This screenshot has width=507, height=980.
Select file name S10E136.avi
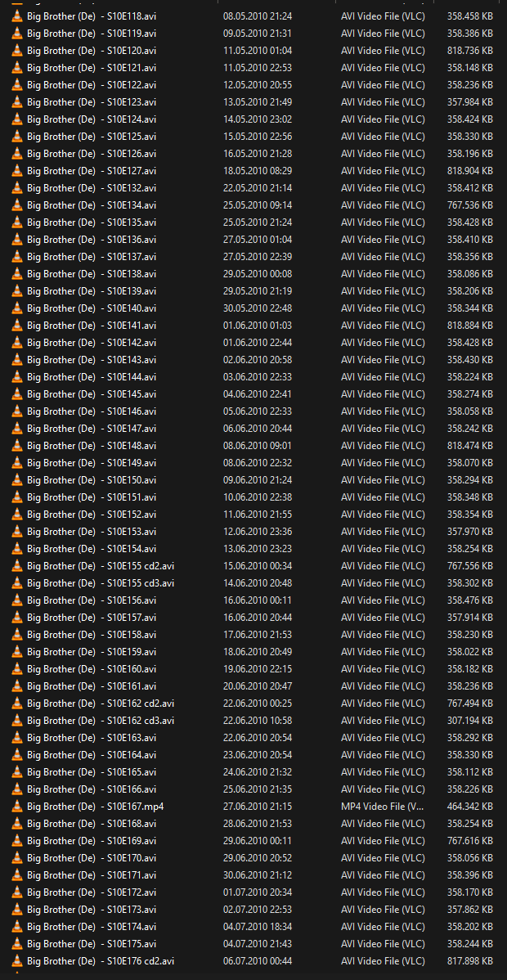92,240
